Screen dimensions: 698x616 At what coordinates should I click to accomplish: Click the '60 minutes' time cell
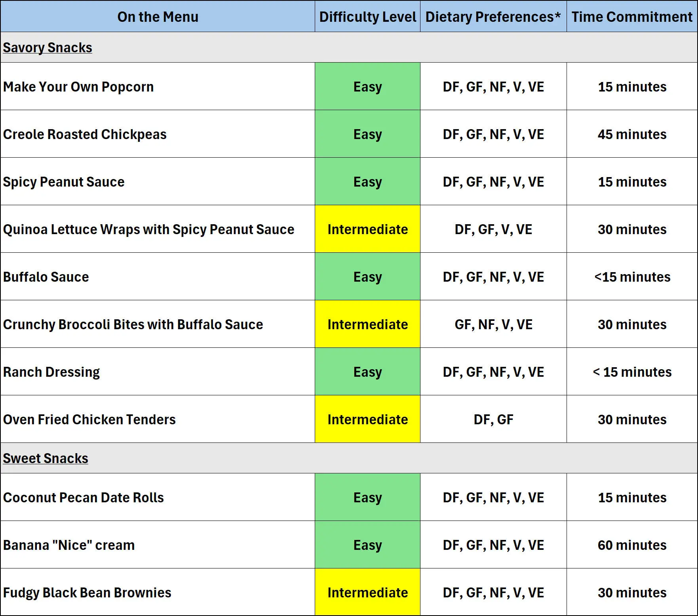(632, 545)
